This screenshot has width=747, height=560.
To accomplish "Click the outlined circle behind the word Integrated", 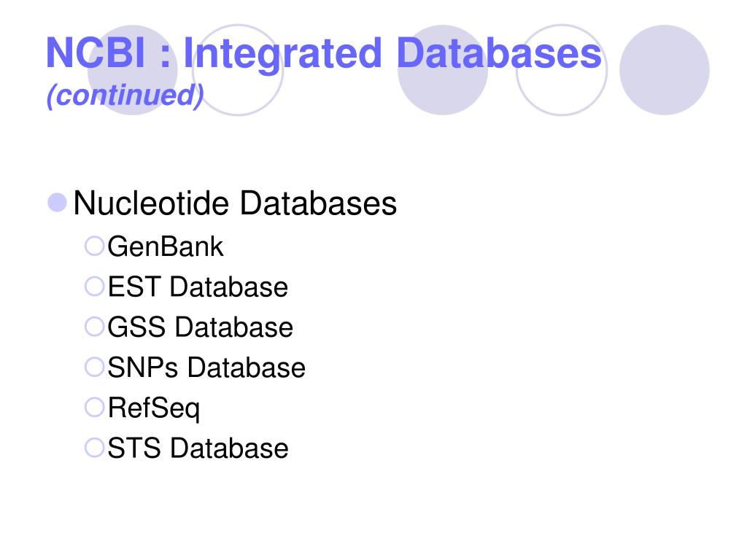I will [x=238, y=70].
